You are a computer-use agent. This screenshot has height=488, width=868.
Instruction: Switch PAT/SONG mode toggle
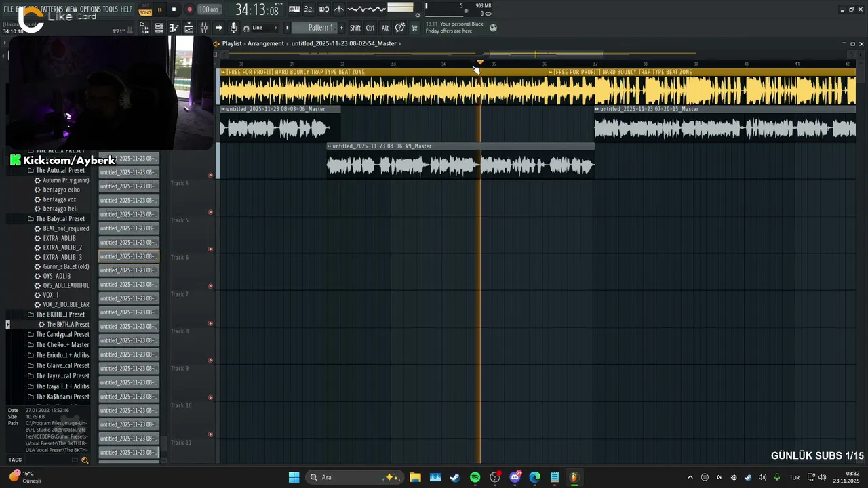click(x=145, y=9)
